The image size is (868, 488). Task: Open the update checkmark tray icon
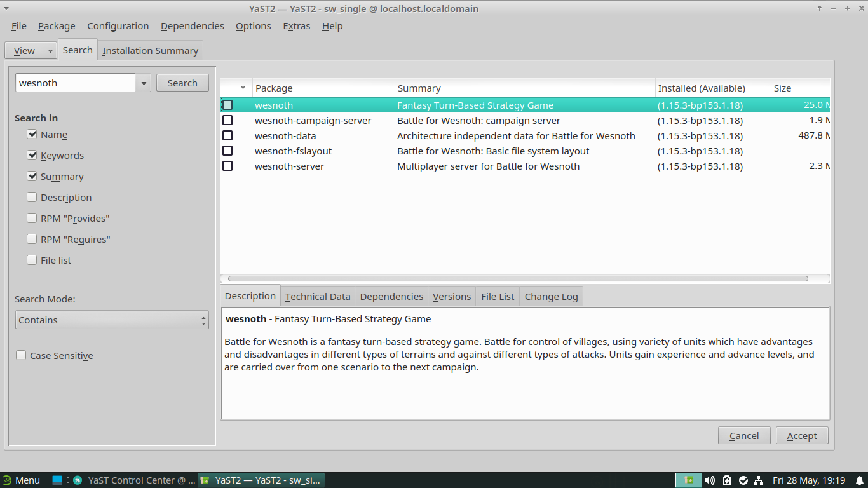click(x=743, y=480)
